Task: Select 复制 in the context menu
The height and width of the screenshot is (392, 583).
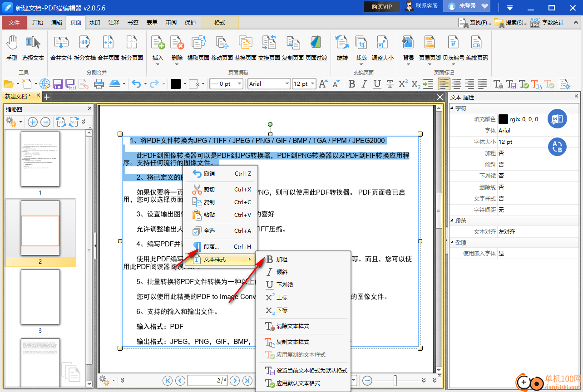Action: click(221, 202)
